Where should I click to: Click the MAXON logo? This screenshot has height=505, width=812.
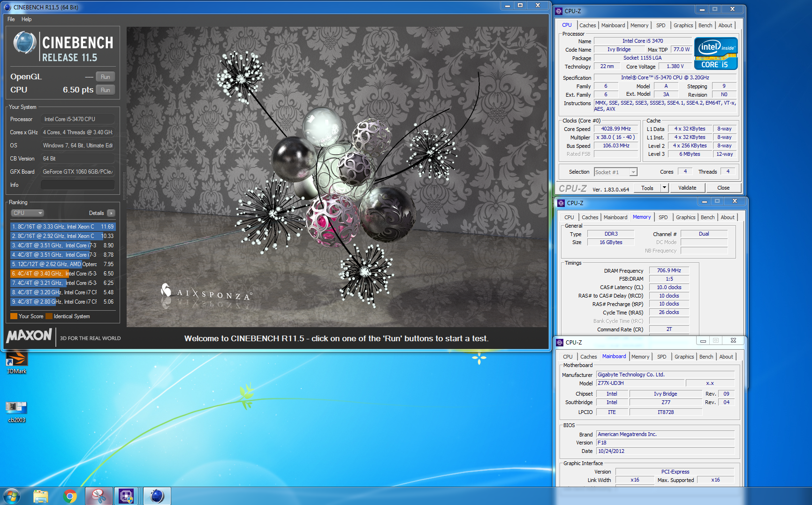point(29,336)
